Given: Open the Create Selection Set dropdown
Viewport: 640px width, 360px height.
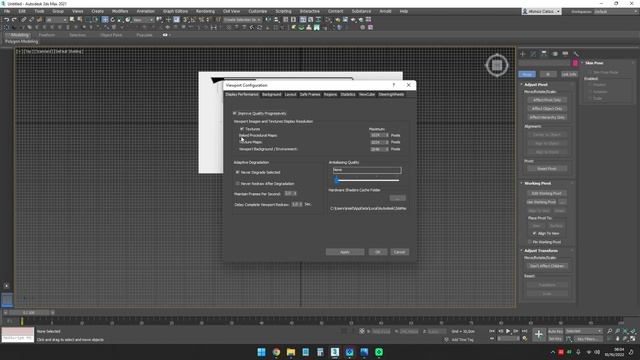Looking at the screenshot, I should pyautogui.click(x=242, y=20).
